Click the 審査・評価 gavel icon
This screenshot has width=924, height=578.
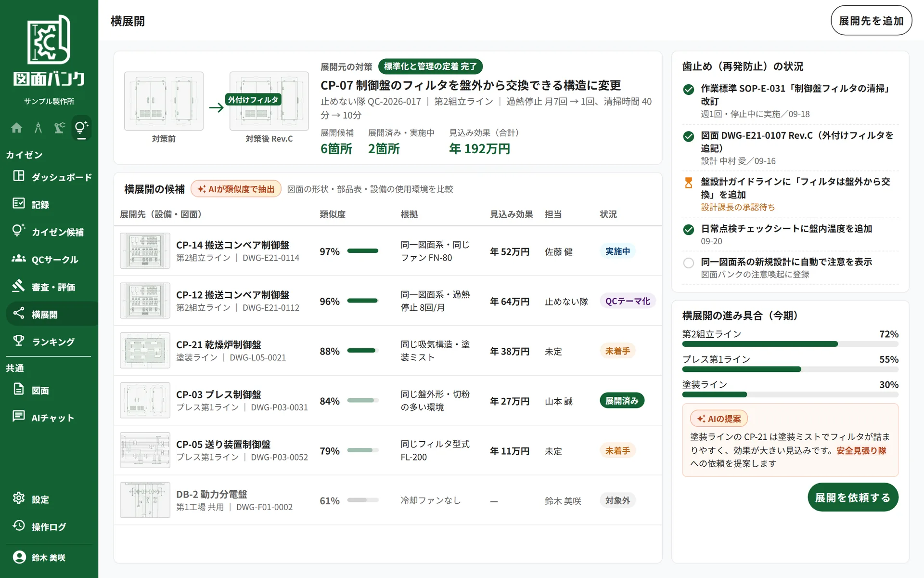tap(19, 286)
